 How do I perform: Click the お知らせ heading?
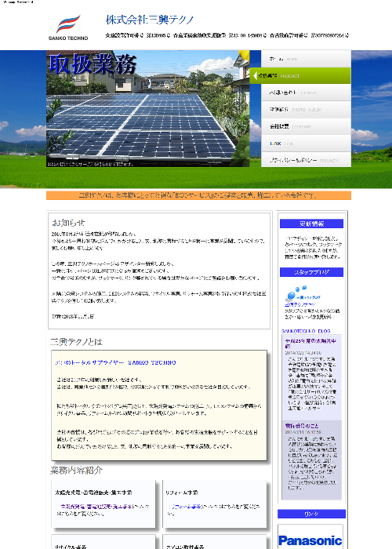click(69, 223)
